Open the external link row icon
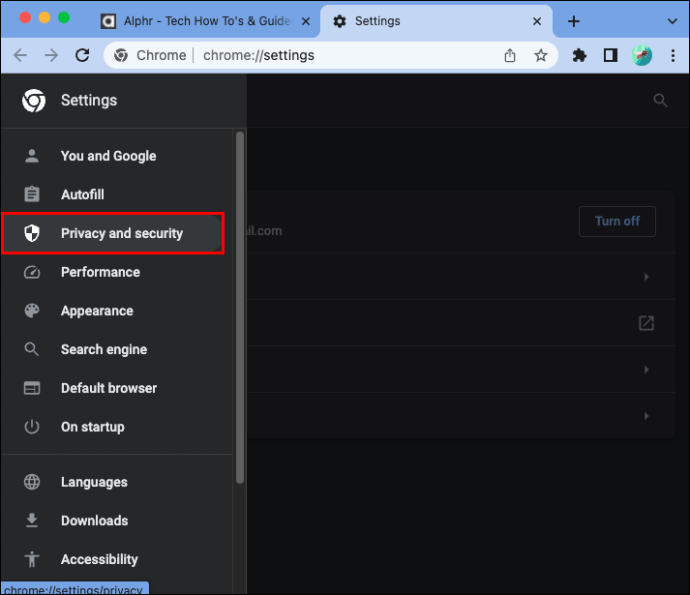The image size is (690, 595). tap(646, 323)
